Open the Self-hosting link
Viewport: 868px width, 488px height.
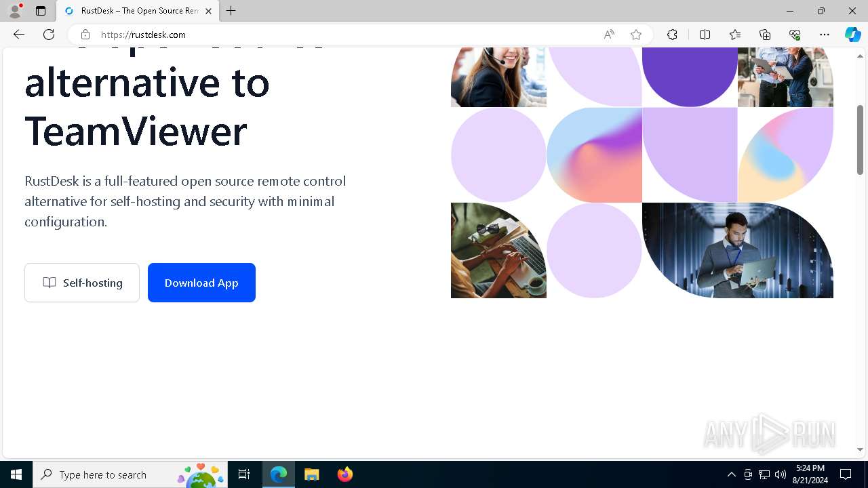click(82, 283)
